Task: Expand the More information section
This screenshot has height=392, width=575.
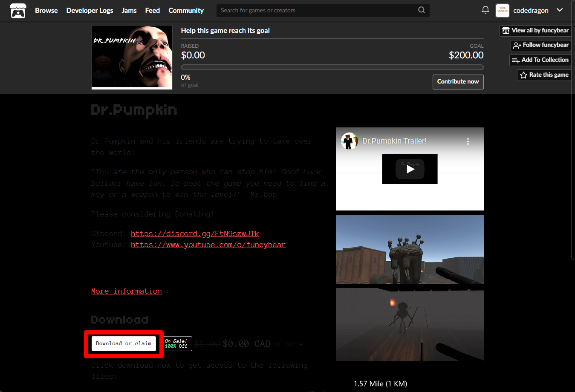Action: point(127,291)
